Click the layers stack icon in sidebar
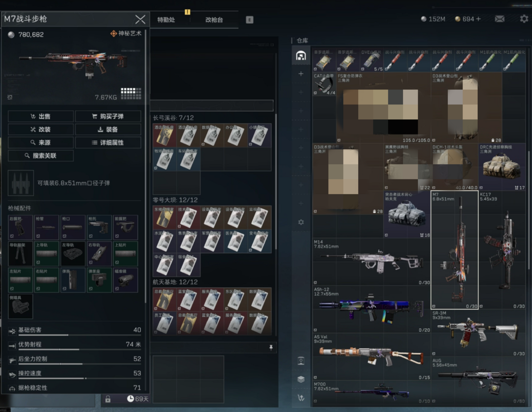The image size is (532, 412). pyautogui.click(x=301, y=379)
